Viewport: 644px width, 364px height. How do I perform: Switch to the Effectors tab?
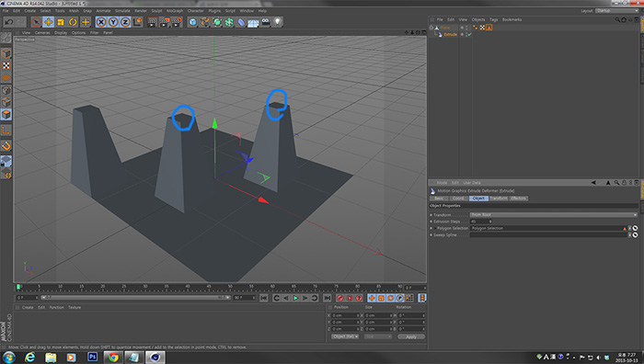518,199
